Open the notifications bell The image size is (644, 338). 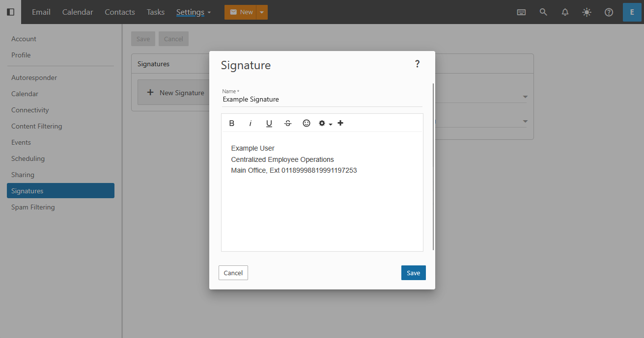[565, 12]
